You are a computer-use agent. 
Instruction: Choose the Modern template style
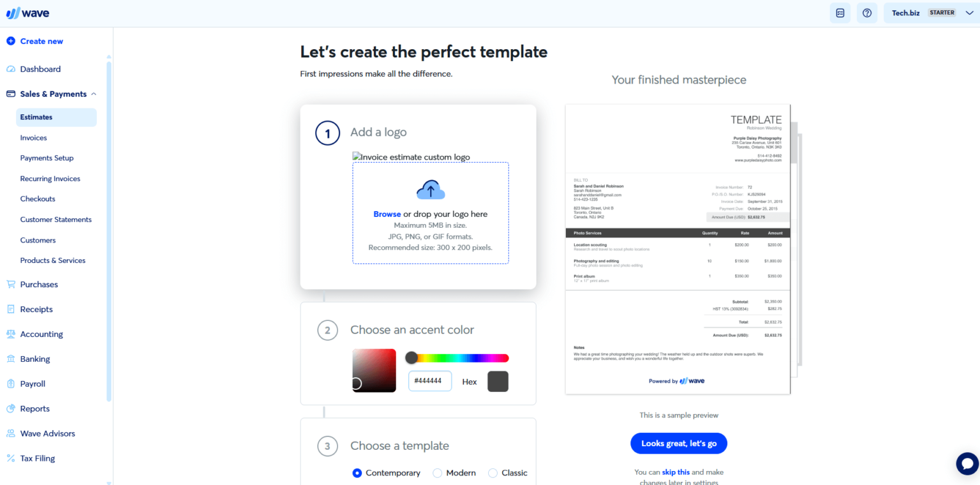[438, 473]
